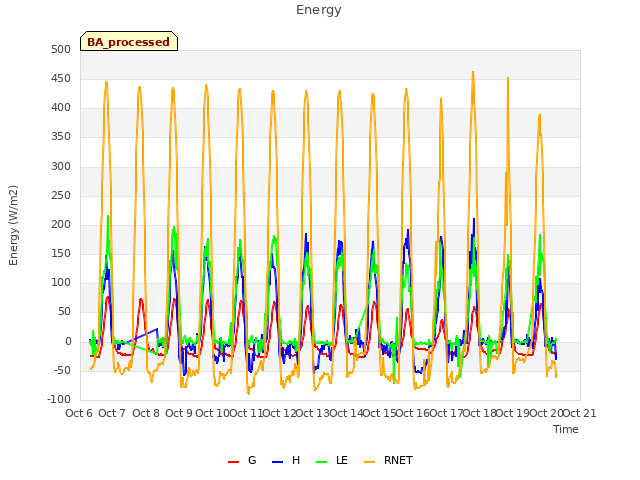
Task: Click the Oct 8 x-axis tick label
Action: [x=146, y=413]
